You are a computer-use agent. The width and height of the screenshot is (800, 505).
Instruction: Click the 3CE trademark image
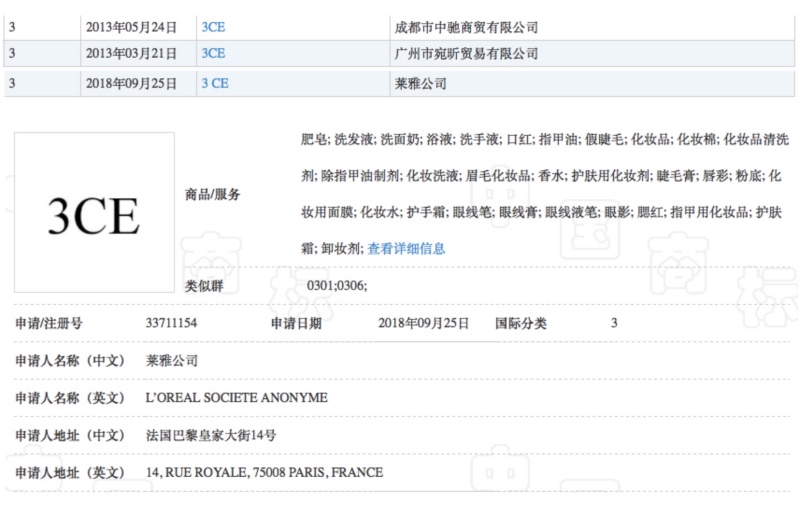[94, 213]
